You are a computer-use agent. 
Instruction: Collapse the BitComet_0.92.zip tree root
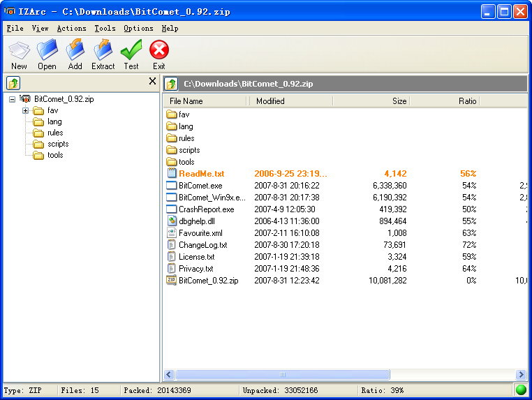point(12,99)
